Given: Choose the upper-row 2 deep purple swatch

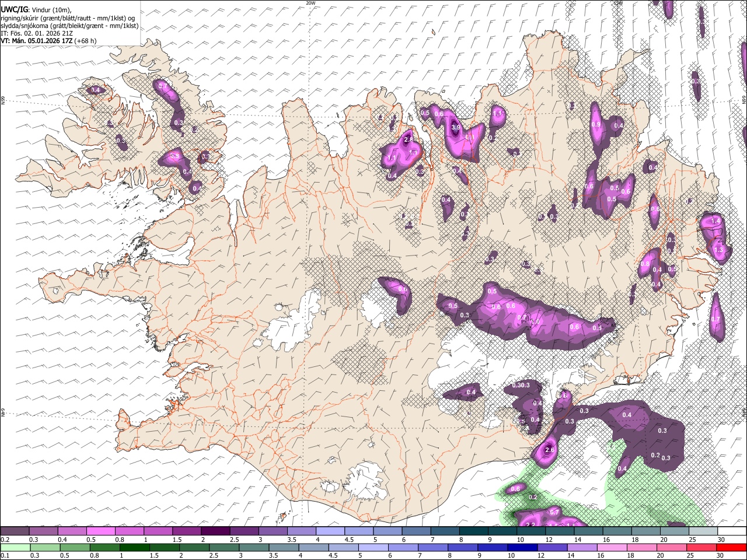Looking at the screenshot, I should [215, 531].
